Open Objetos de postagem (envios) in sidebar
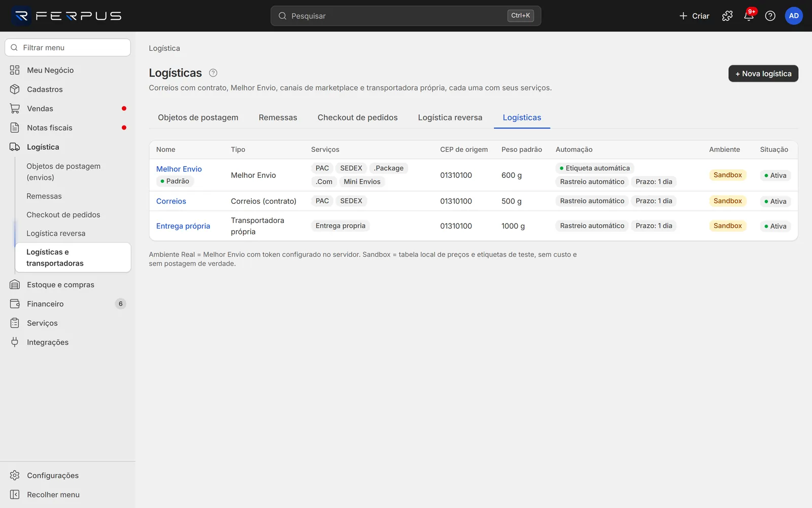This screenshot has width=812, height=508. click(73, 172)
